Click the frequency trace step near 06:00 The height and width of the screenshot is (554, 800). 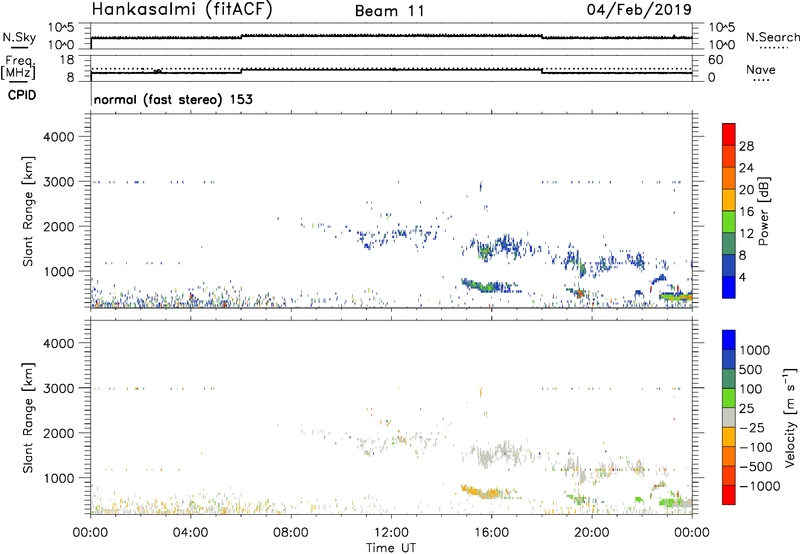tap(242, 71)
